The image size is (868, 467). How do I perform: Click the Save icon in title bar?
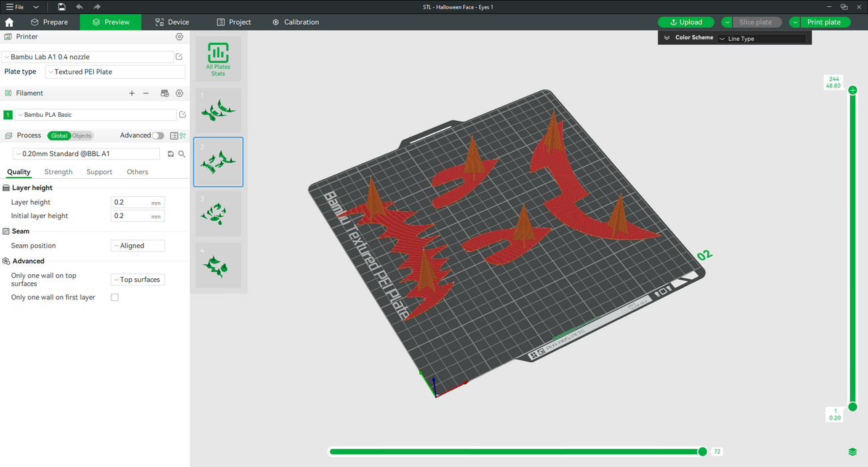pyautogui.click(x=61, y=7)
